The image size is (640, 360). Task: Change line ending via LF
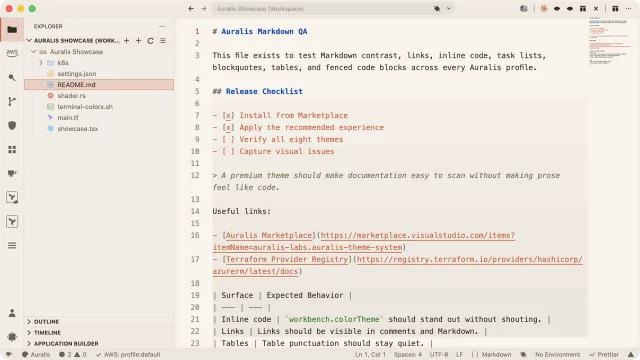[x=460, y=354]
